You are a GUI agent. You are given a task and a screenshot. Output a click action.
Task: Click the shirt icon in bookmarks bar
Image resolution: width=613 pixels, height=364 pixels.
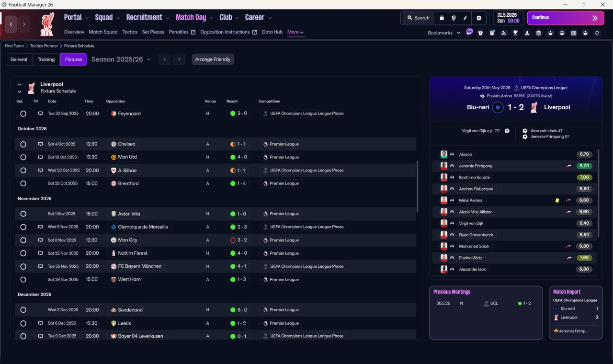click(x=480, y=33)
